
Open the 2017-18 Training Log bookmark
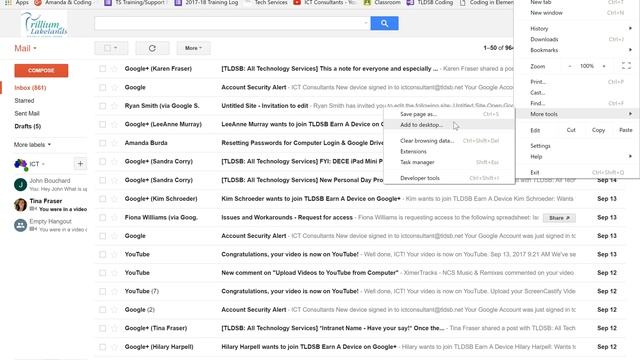(206, 2)
